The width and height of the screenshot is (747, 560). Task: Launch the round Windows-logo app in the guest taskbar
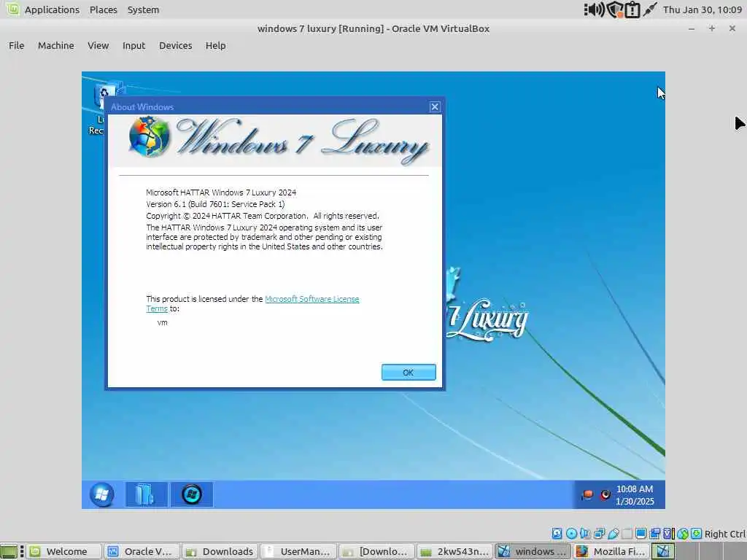(192, 494)
